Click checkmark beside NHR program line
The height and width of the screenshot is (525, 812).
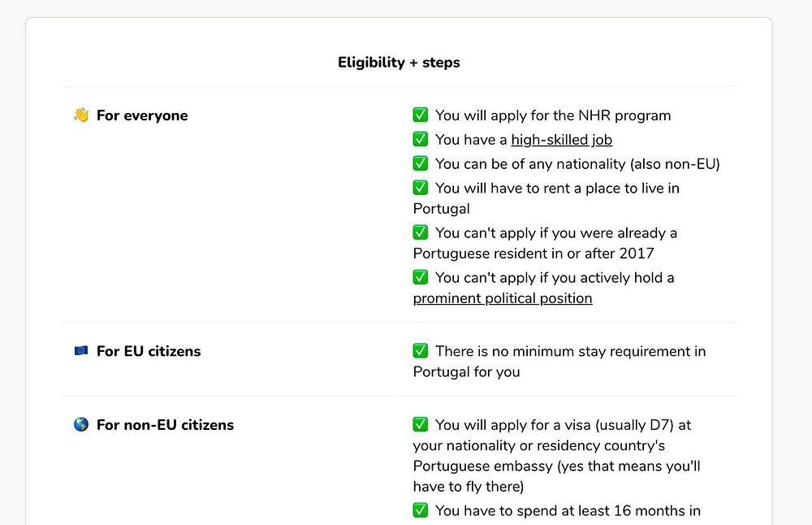coord(421,115)
